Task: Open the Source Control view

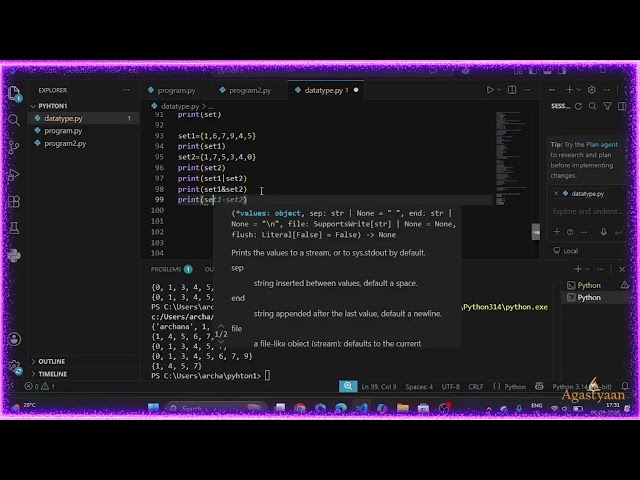Action: (x=14, y=147)
